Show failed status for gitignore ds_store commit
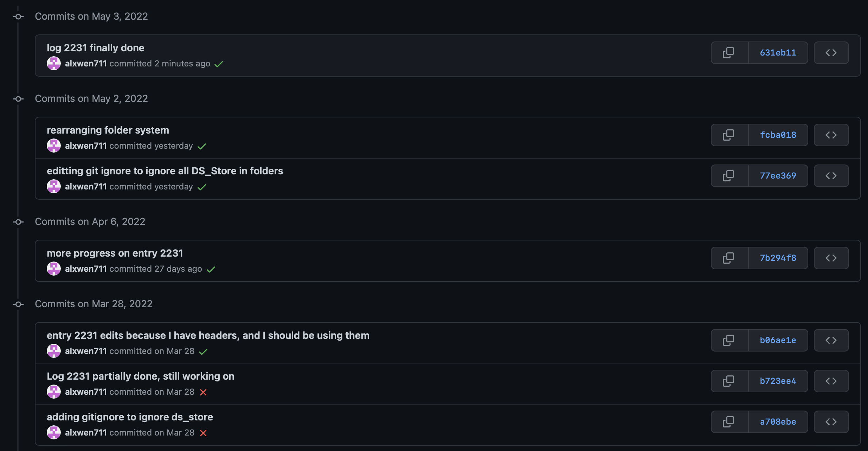The image size is (868, 451). tap(203, 433)
